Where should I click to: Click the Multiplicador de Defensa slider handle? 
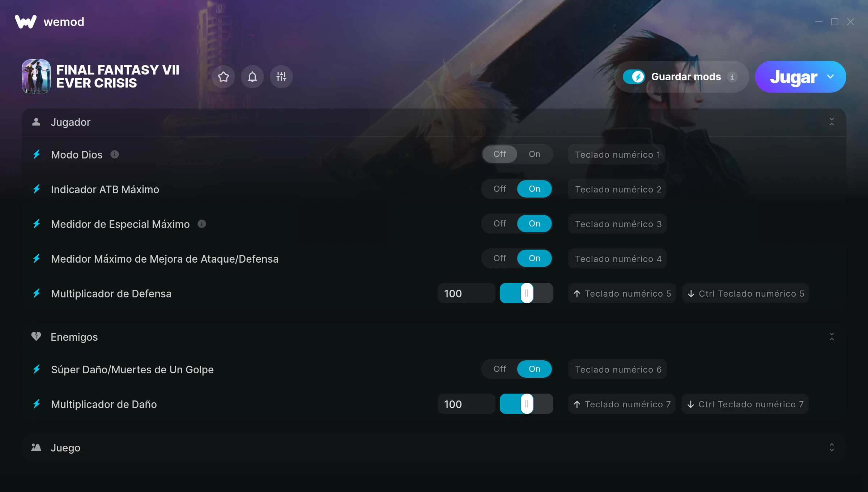527,293
